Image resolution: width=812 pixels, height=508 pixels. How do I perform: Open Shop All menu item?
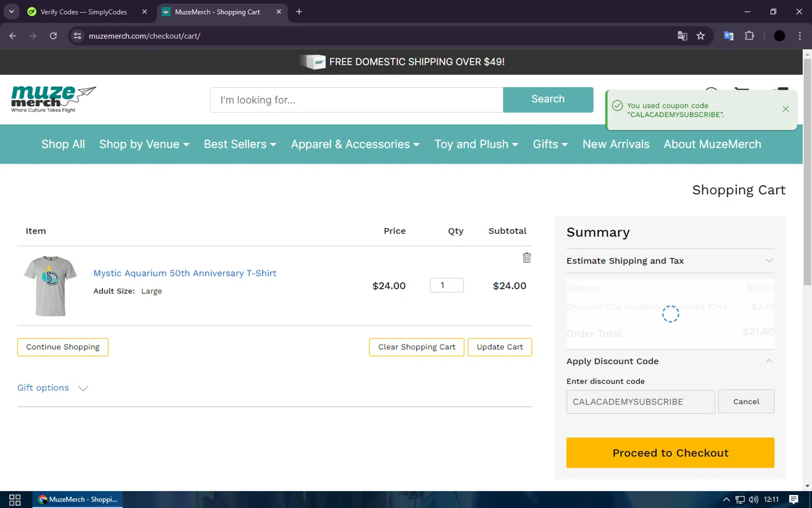pyautogui.click(x=63, y=144)
